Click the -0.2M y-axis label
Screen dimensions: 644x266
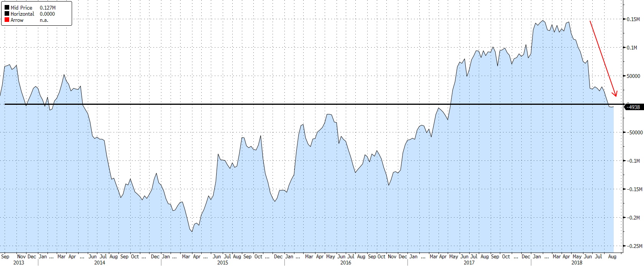pos(633,218)
